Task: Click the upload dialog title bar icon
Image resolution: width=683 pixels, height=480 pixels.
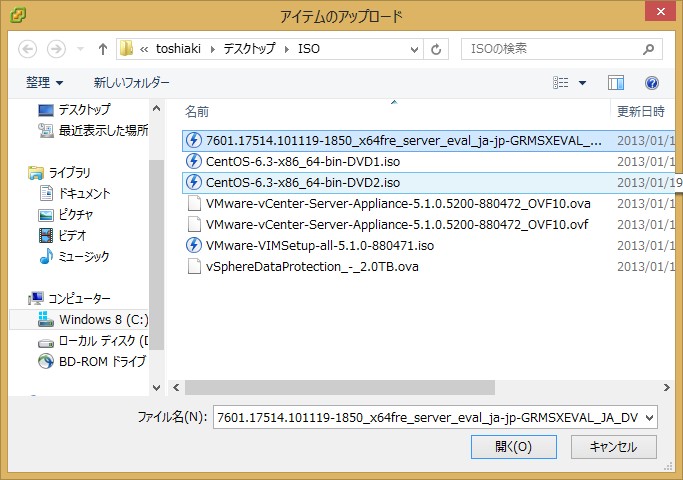Action: [18, 15]
